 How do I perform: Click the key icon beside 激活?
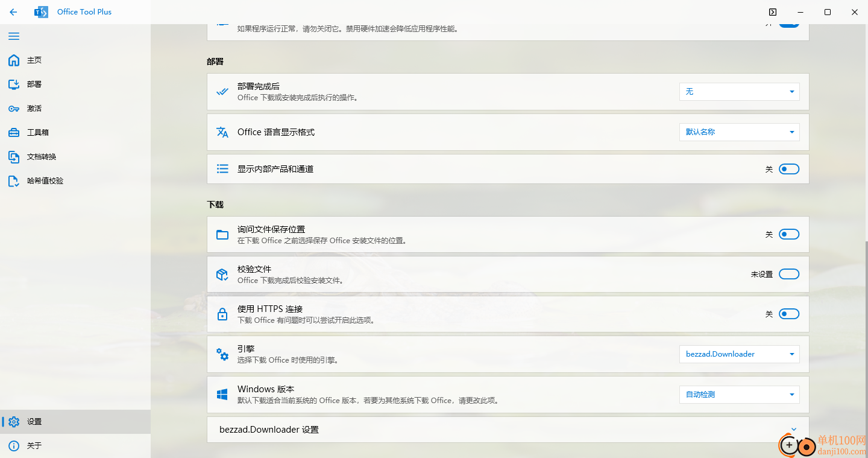14,109
